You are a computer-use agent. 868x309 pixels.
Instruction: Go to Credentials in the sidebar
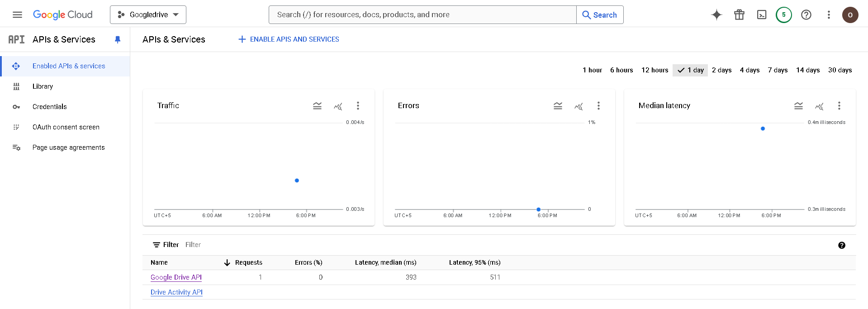click(49, 107)
